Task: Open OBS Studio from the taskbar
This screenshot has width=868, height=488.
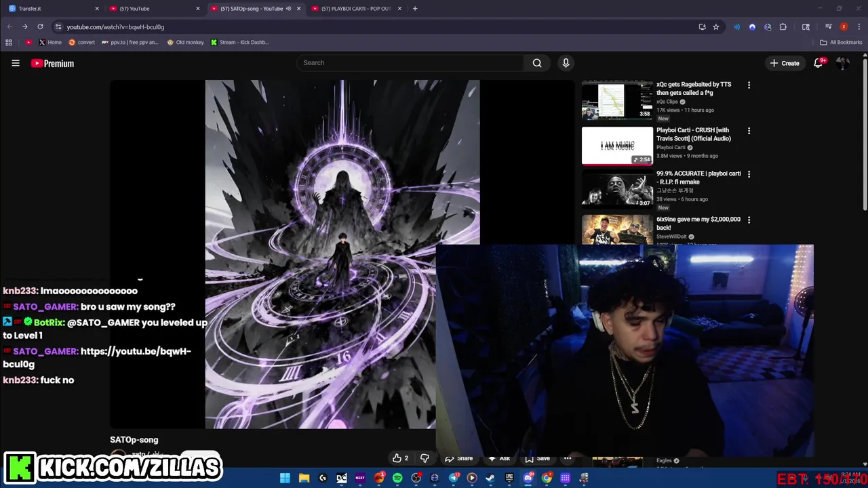Action: point(416,478)
